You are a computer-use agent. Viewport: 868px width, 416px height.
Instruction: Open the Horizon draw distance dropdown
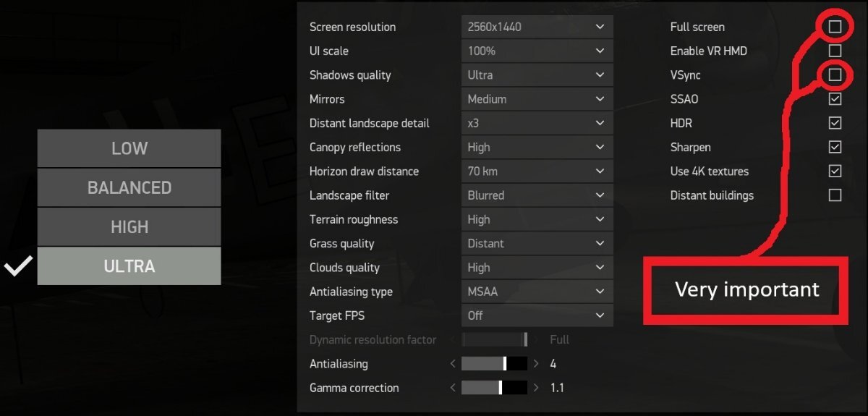click(x=537, y=171)
